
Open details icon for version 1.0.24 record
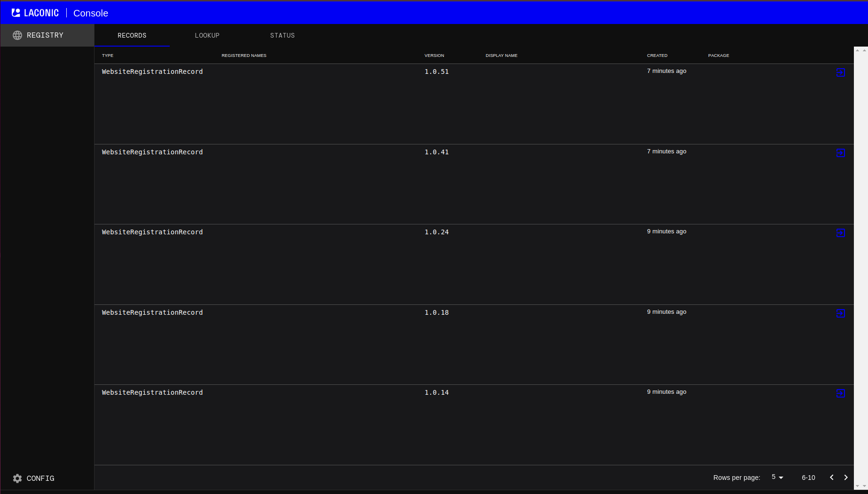(x=841, y=233)
